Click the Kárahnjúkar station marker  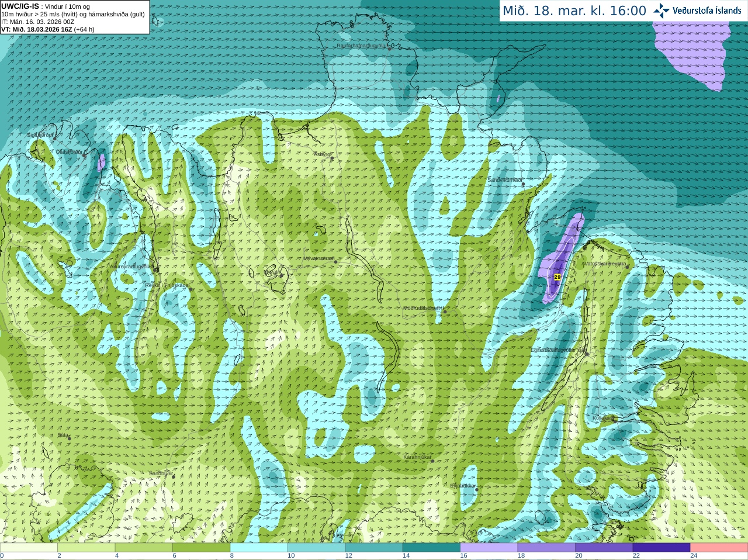point(432,461)
